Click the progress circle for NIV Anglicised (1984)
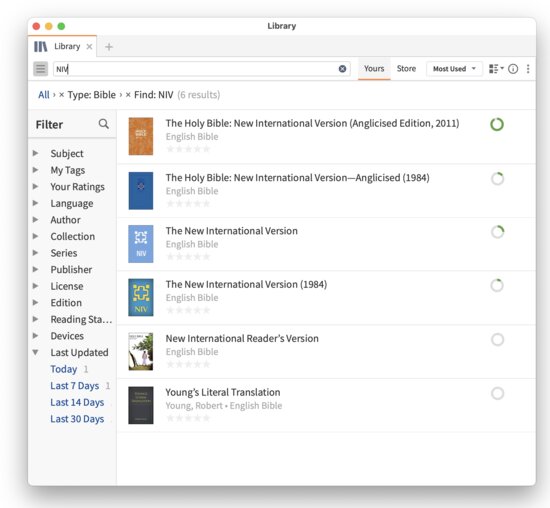The height and width of the screenshot is (508, 550). coord(497,179)
